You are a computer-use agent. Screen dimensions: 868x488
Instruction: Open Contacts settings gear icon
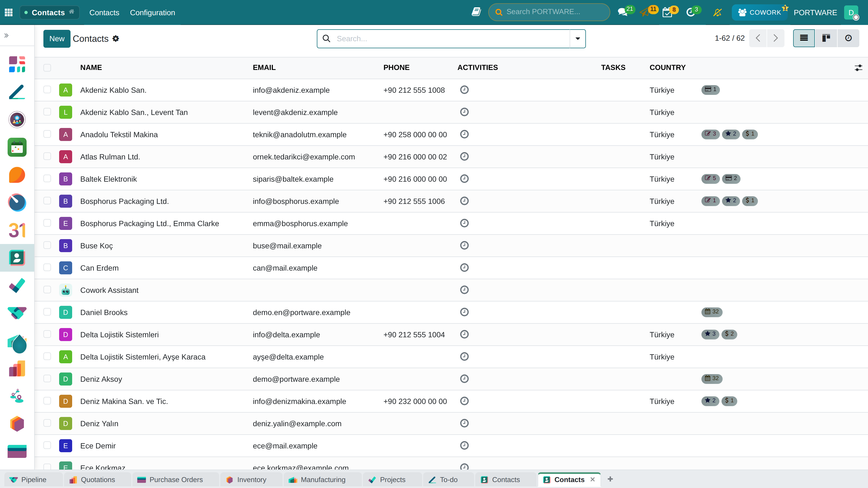[x=116, y=38]
